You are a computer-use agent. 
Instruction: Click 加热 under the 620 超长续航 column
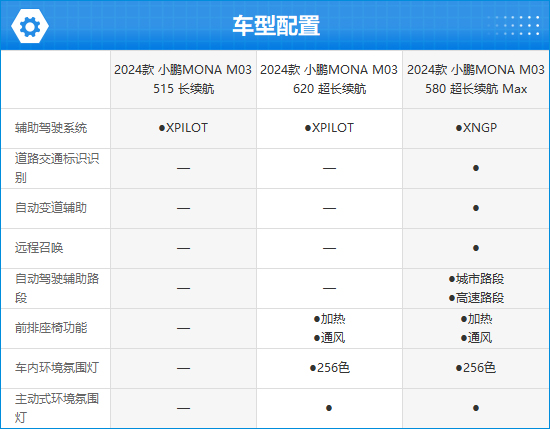tap(333, 319)
